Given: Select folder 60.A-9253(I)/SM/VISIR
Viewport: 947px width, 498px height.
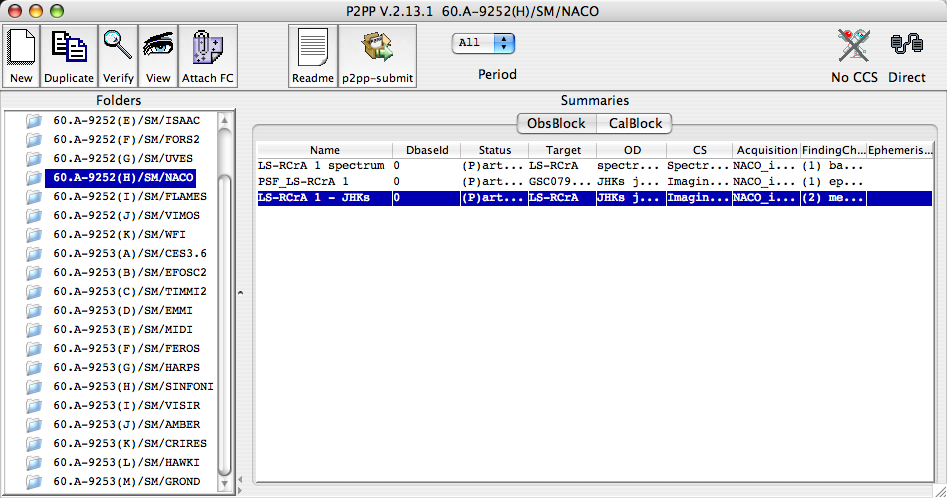Looking at the screenshot, I should coord(126,406).
